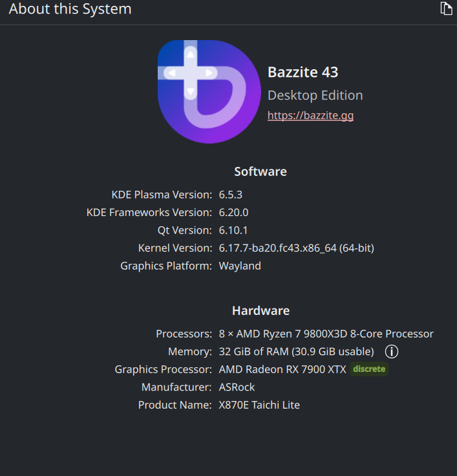Click the memory information circle icon
The image size is (457, 476).
click(x=392, y=352)
